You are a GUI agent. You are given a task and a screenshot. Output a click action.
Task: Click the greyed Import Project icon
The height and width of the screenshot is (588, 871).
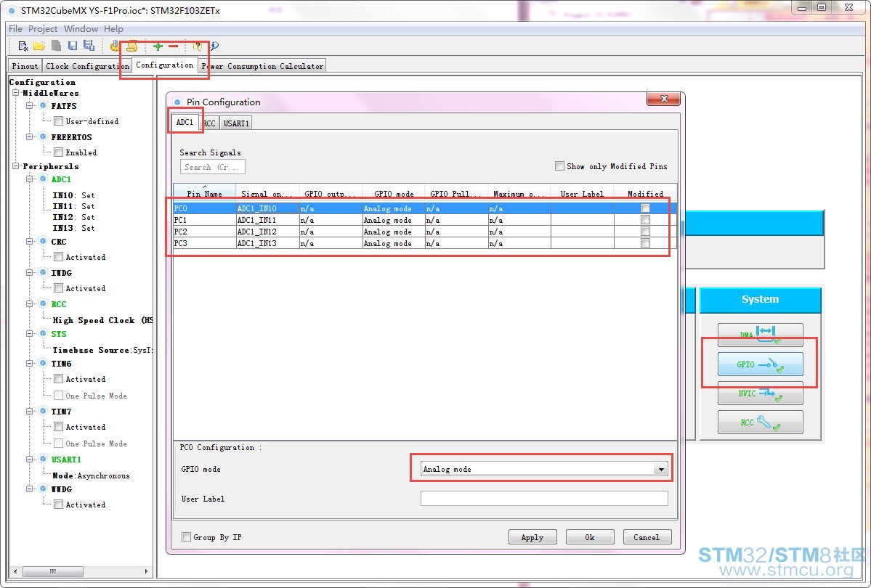pyautogui.click(x=56, y=46)
